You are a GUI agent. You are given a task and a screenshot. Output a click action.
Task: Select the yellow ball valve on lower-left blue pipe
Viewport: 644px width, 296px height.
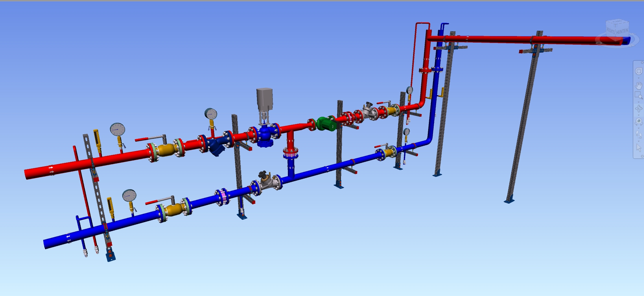point(174,210)
